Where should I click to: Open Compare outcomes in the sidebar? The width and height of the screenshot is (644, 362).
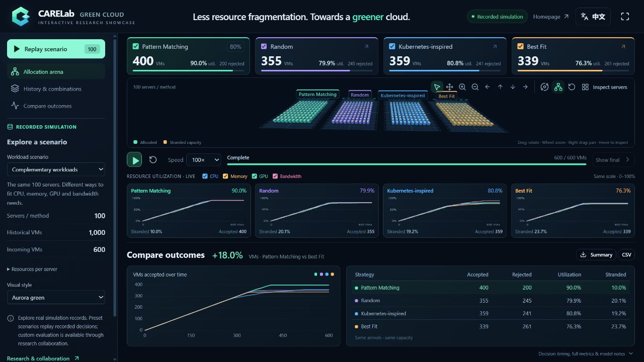coord(56,106)
